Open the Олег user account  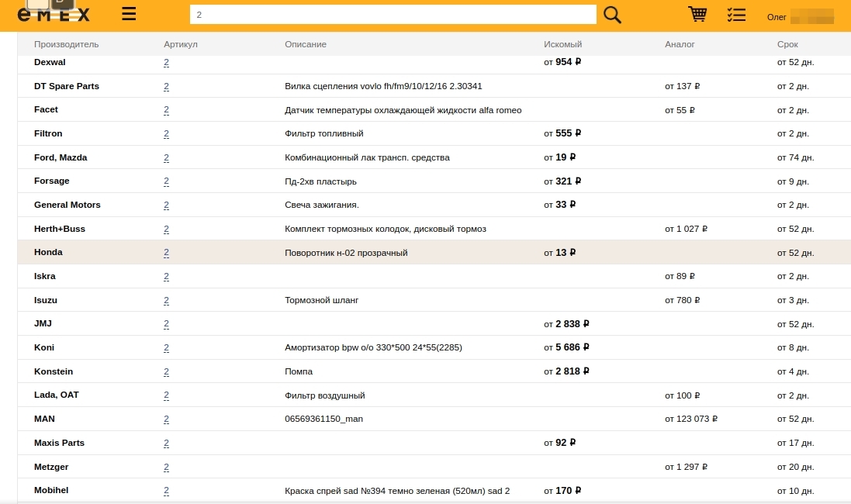click(x=800, y=17)
